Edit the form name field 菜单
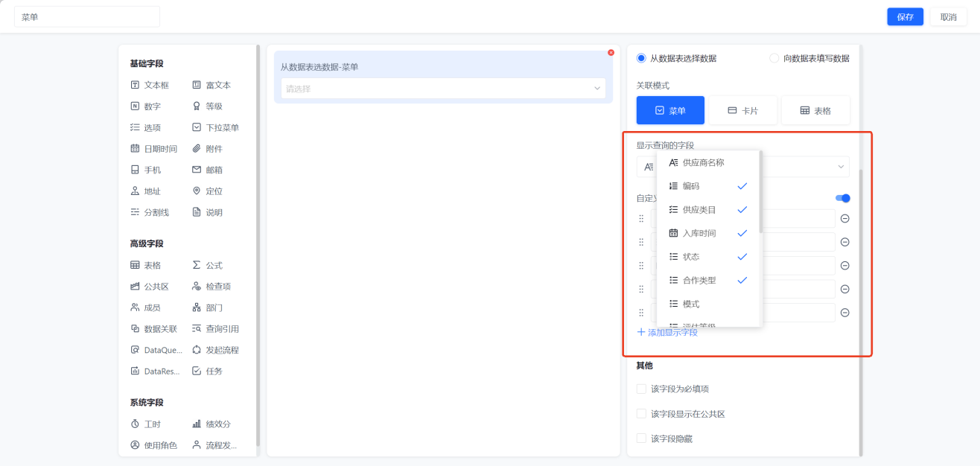980x466 pixels. [87, 17]
